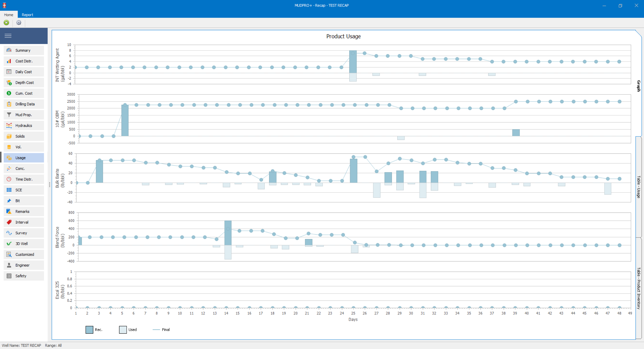Open the 3D Well view
The width and height of the screenshot is (644, 349).
pos(22,244)
